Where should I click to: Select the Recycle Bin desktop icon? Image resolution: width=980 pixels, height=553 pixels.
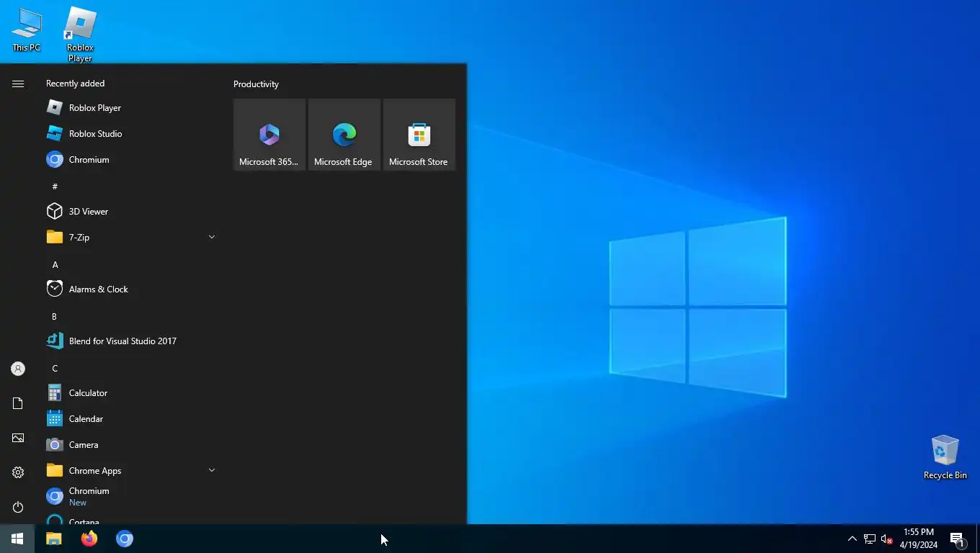pos(945,457)
